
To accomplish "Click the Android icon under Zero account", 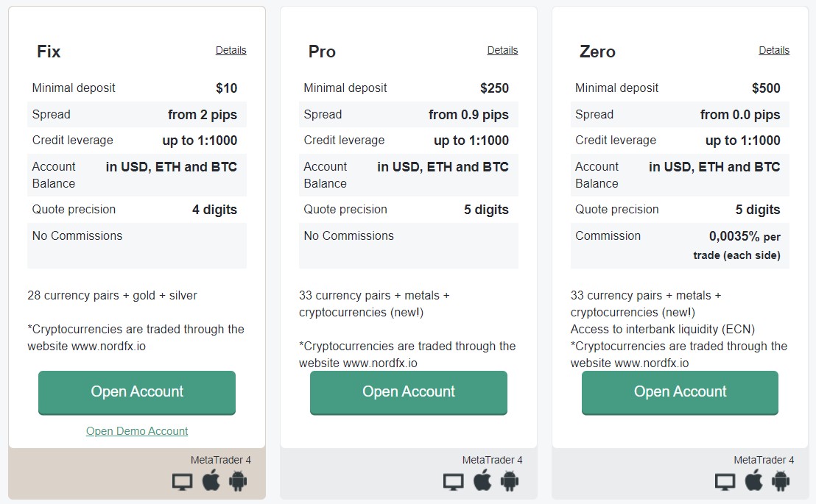I will pos(781,481).
